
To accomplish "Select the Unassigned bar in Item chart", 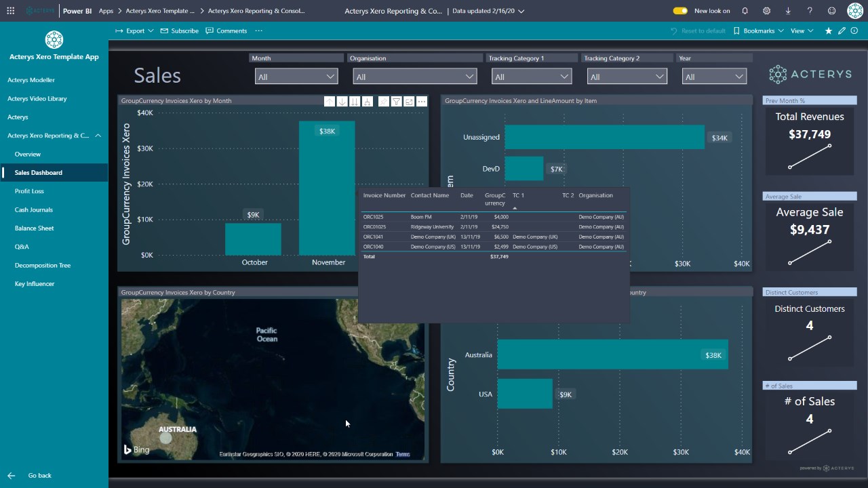I will [604, 137].
